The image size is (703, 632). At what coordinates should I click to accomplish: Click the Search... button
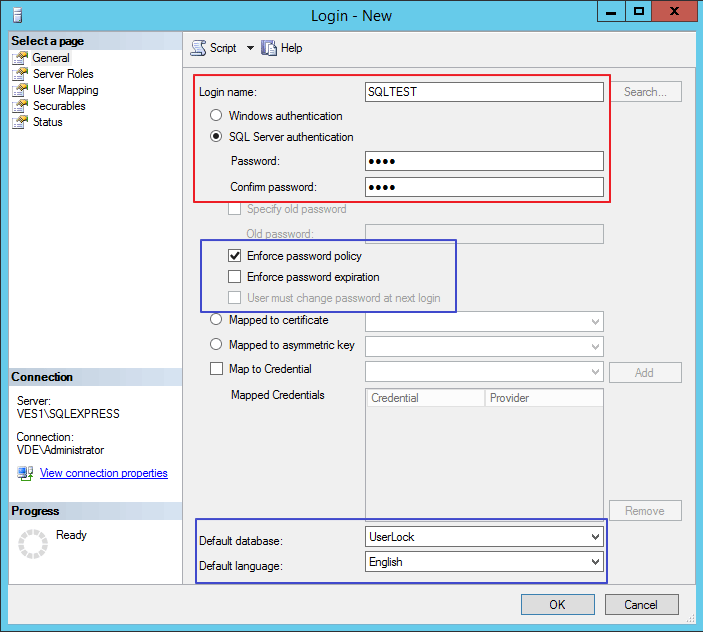tap(646, 92)
